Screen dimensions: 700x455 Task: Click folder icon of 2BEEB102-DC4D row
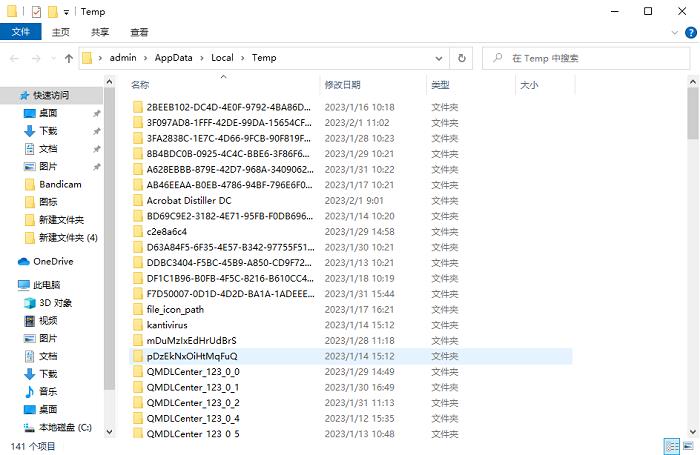[138, 107]
